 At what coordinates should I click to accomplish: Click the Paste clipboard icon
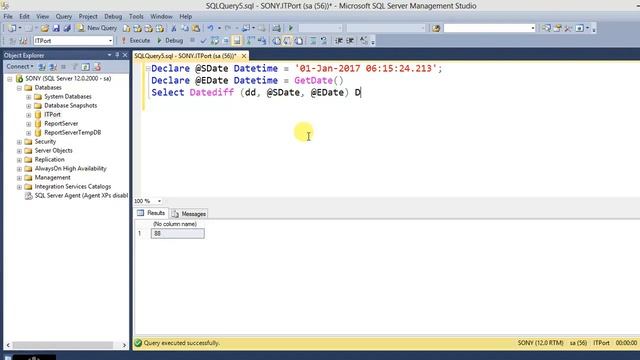(196, 28)
